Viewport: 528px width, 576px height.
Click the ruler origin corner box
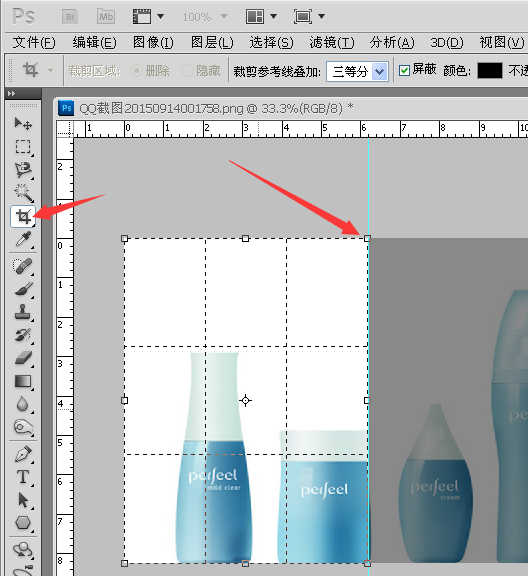(65, 129)
